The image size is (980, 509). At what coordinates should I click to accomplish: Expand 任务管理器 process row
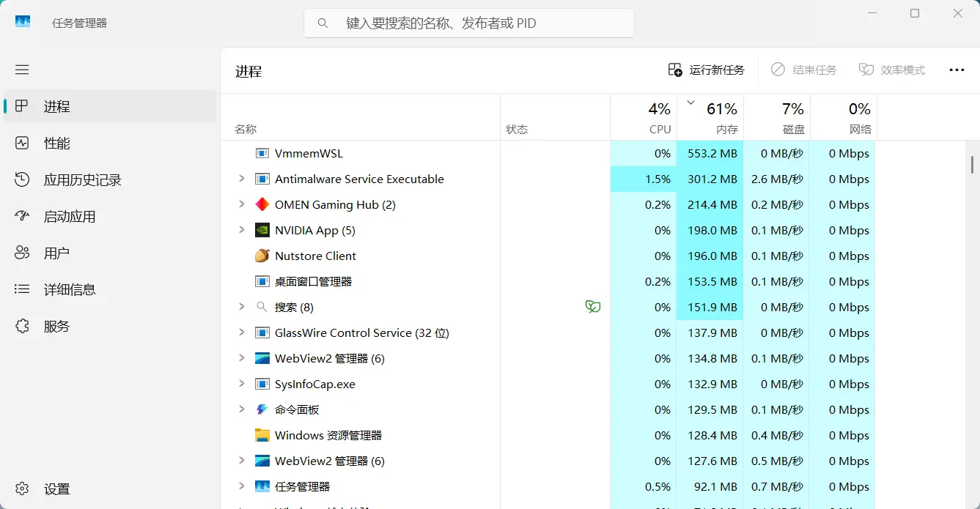tap(242, 486)
